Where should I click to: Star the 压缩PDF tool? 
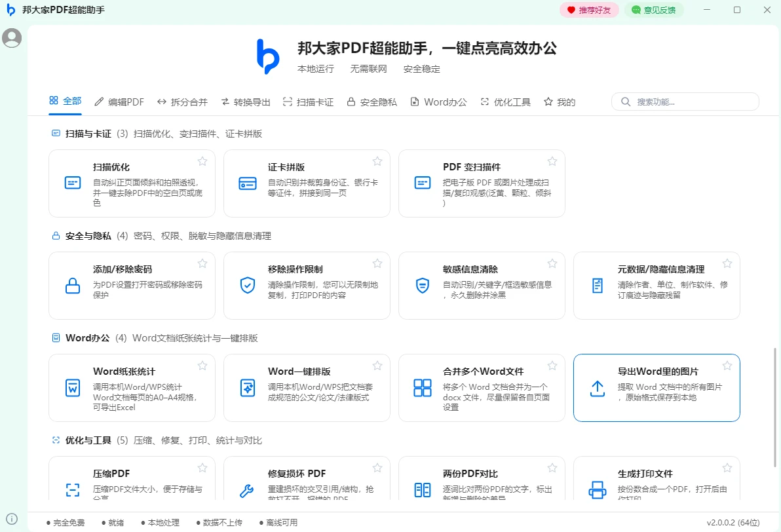[202, 468]
